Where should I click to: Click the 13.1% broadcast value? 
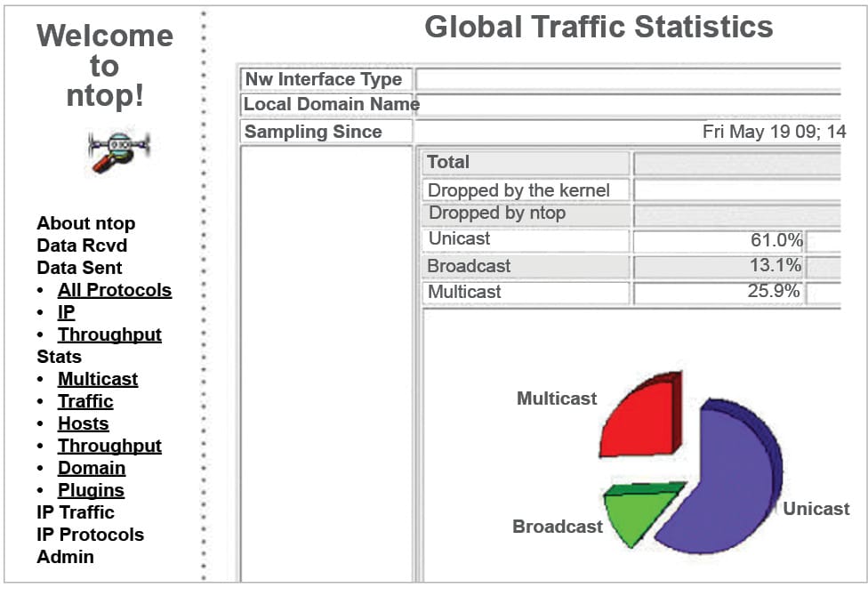pos(775,266)
